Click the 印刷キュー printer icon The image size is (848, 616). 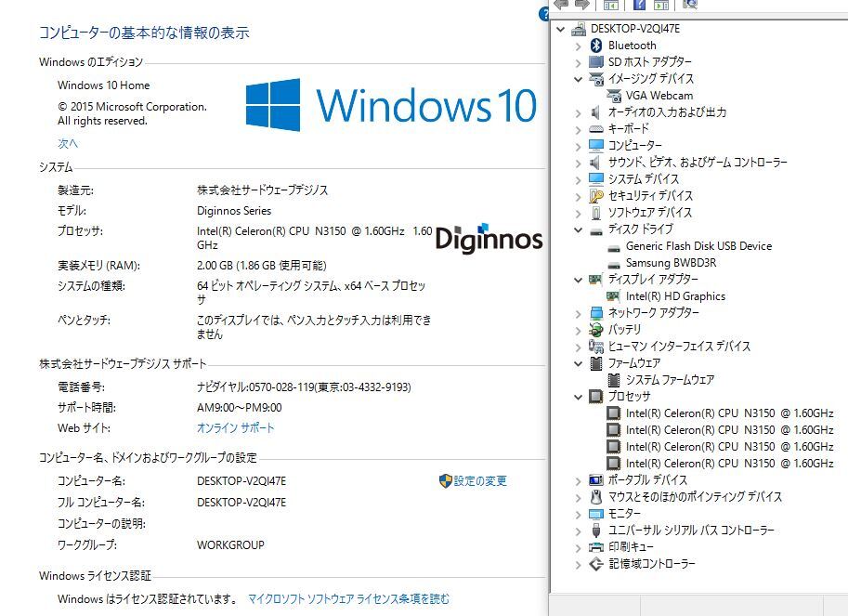click(x=596, y=546)
